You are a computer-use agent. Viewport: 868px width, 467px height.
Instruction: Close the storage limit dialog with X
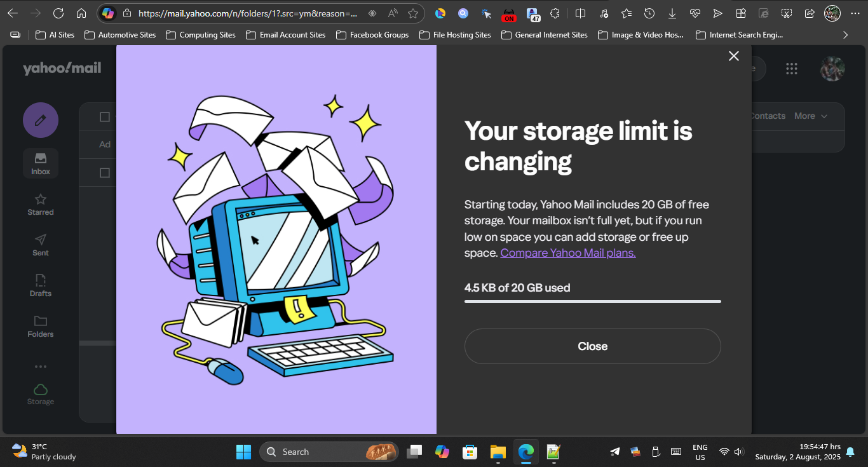tap(734, 56)
